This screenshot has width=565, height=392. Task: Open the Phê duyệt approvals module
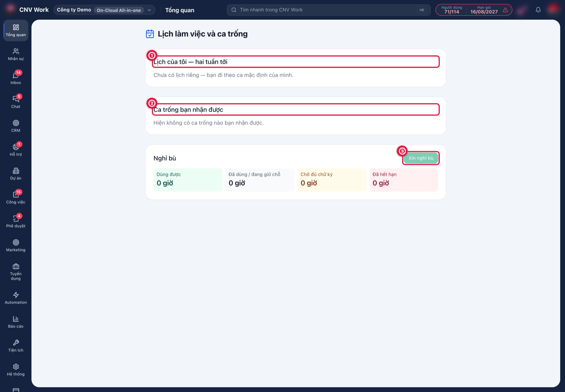click(x=16, y=222)
